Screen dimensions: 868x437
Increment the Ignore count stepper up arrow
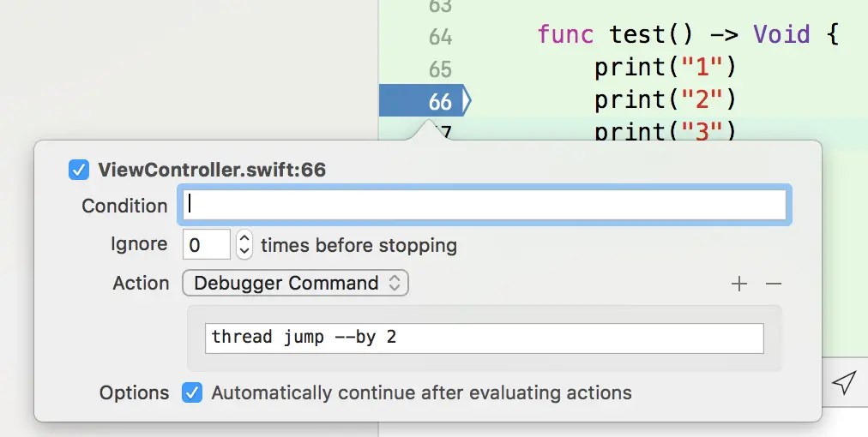[x=244, y=237]
